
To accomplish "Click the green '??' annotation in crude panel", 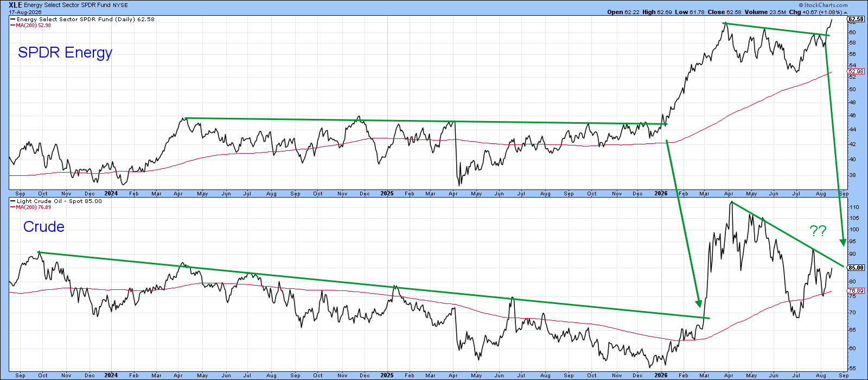I will coord(818,231).
